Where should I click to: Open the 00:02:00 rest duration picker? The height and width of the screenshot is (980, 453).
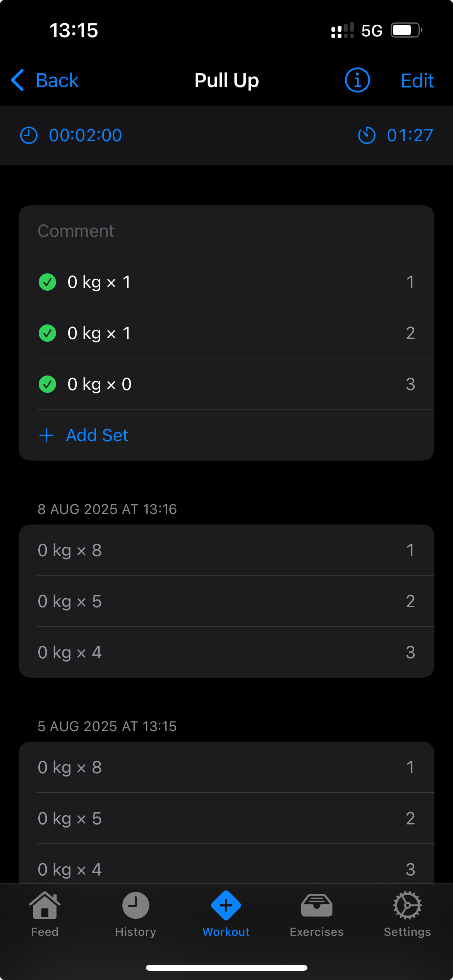(x=85, y=135)
